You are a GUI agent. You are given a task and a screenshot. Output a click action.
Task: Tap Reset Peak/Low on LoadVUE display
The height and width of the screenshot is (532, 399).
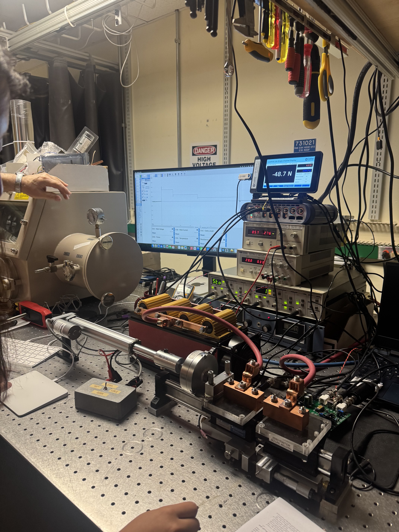click(x=289, y=186)
